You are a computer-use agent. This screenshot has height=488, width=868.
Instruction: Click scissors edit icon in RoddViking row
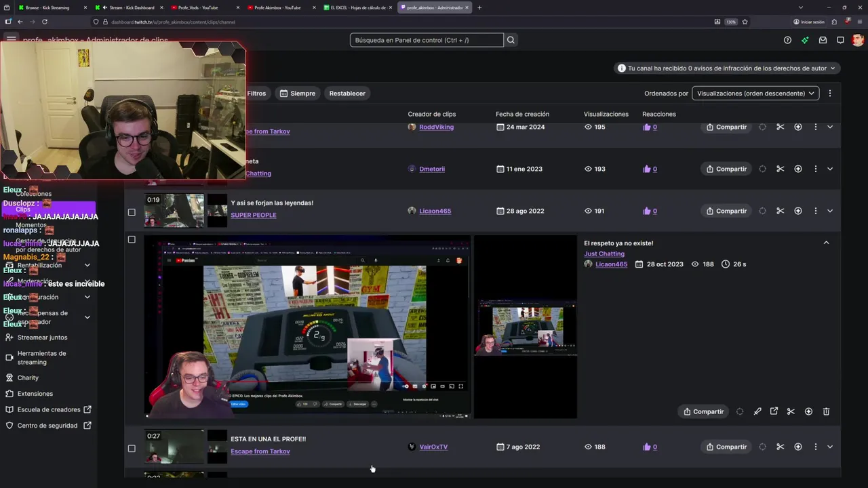(x=780, y=127)
